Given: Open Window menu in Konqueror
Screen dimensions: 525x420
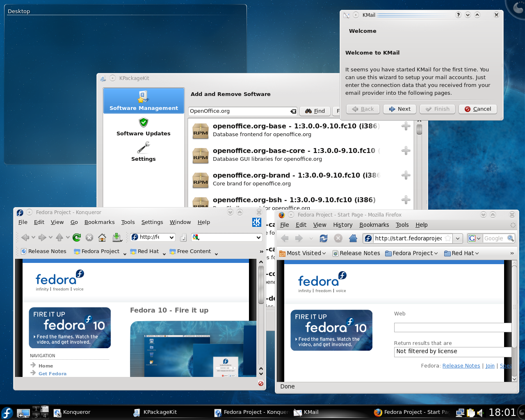Looking at the screenshot, I should [180, 222].
